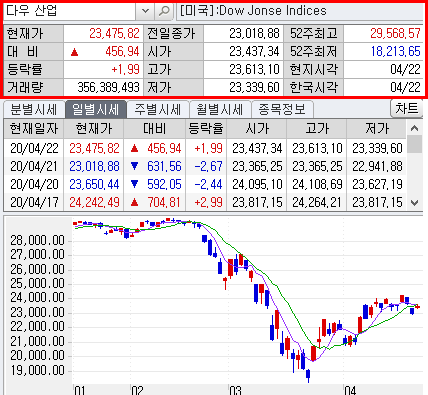428x395 pixels.
Task: Select the 20/04/22 row in the table
Action: (x=205, y=148)
